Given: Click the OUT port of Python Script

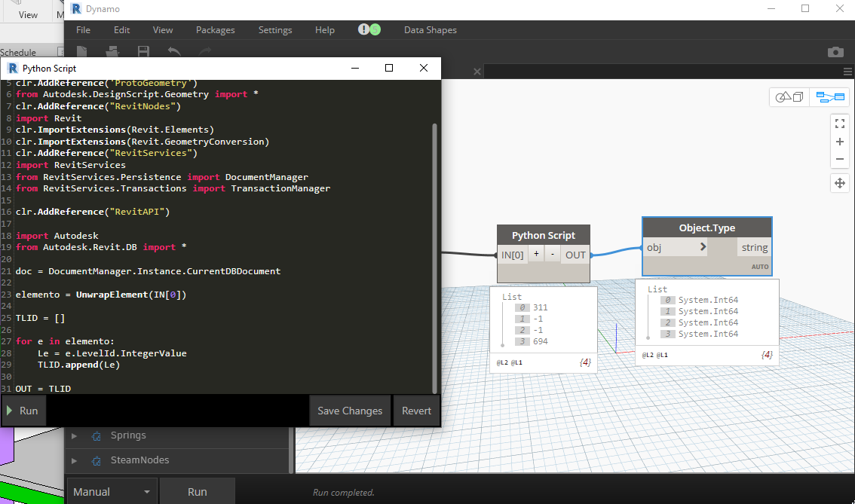Looking at the screenshot, I should pyautogui.click(x=575, y=255).
